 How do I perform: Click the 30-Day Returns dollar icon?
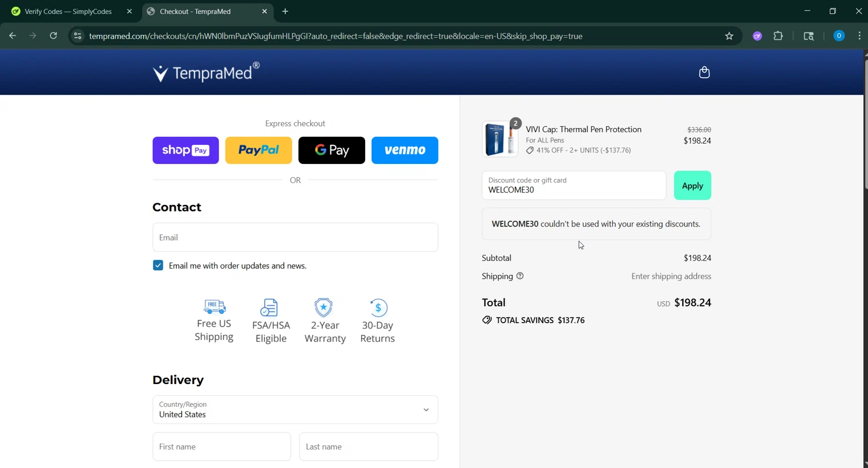tap(378, 308)
